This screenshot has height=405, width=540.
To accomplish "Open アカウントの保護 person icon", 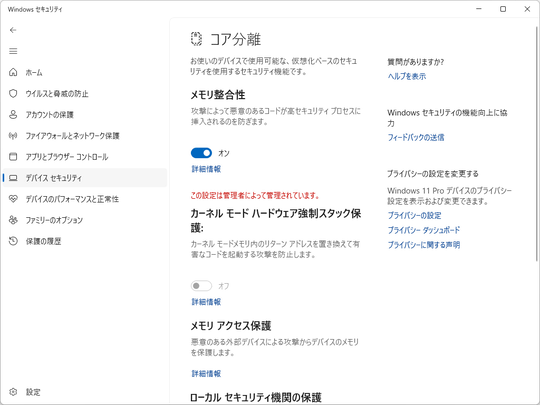I will [13, 114].
